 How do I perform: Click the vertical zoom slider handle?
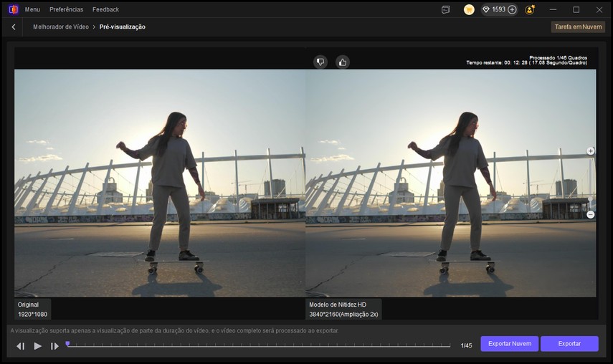[590, 200]
